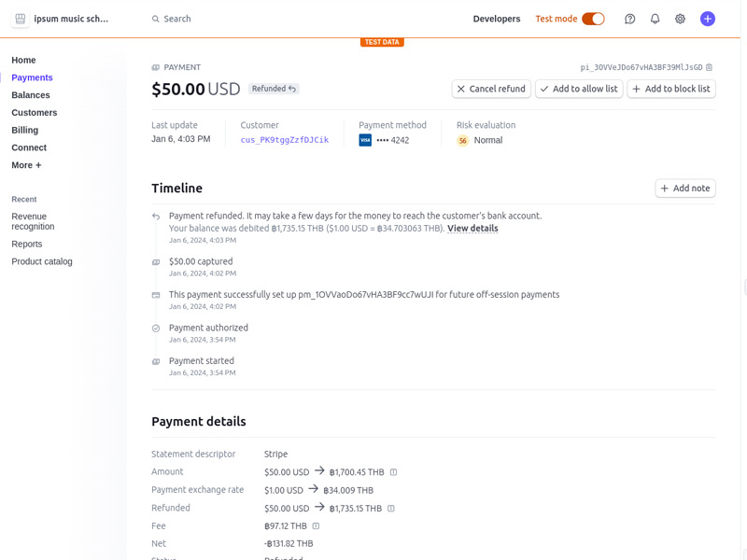Screen dimensions: 747x560
Task: Expand the More menu in sidebar
Action: (x=26, y=165)
